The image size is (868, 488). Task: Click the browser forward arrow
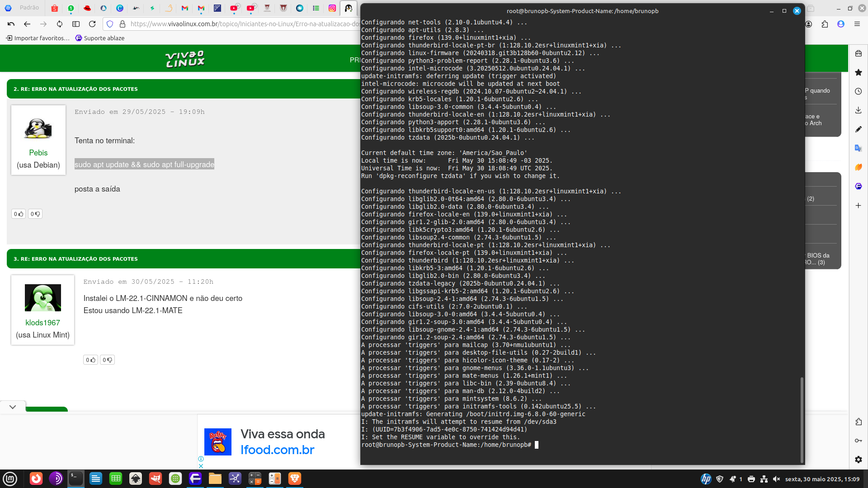click(43, 24)
